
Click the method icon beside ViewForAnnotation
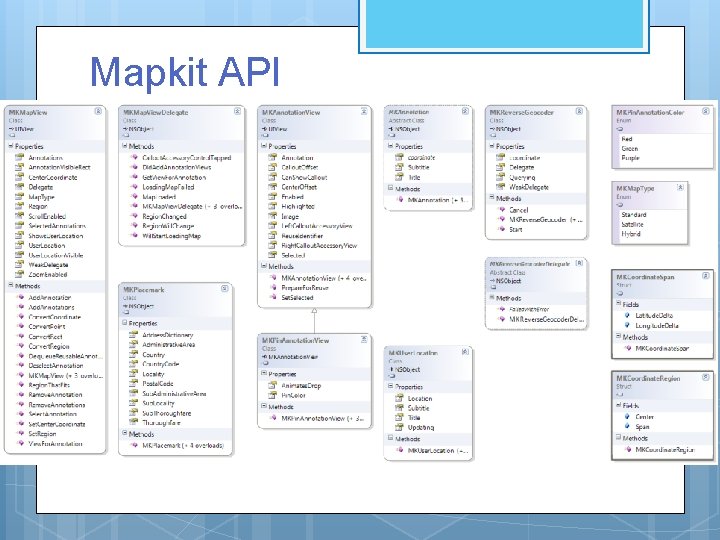[20, 444]
